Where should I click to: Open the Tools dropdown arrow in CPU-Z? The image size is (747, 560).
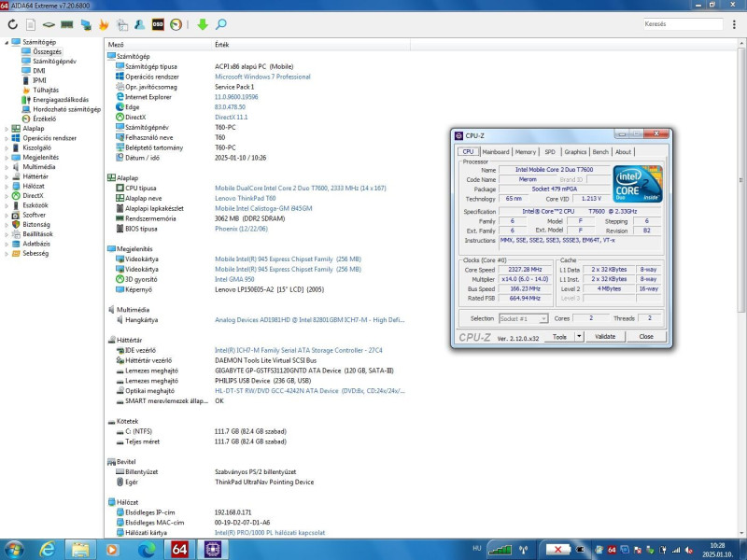pos(579,336)
